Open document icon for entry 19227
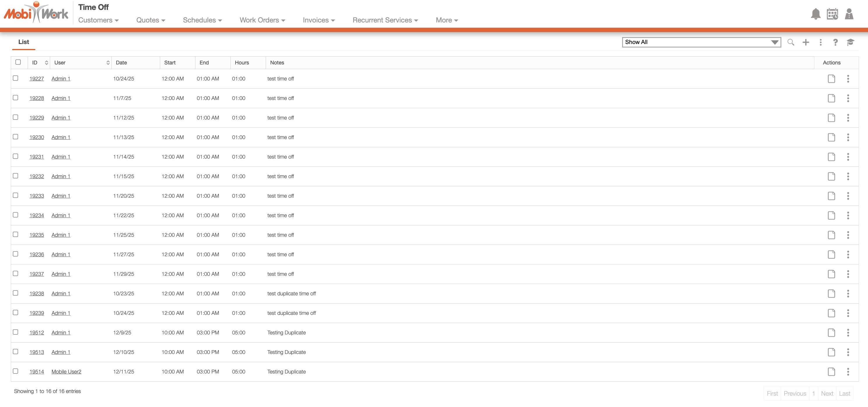This screenshot has width=868, height=407. (831, 79)
